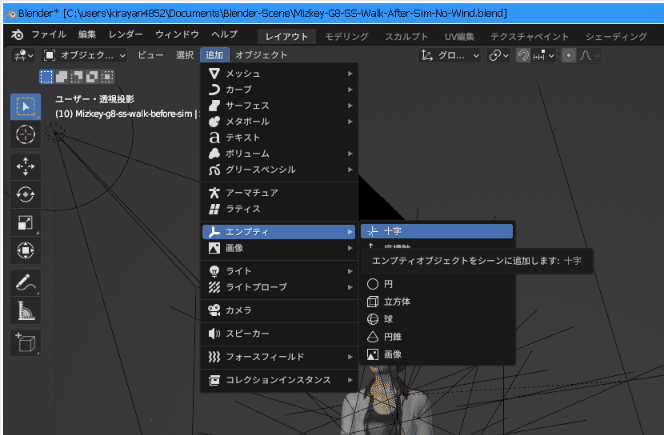The height and width of the screenshot is (435, 664).
Task: Expand the グリースペンシル submenu
Action: [279, 170]
